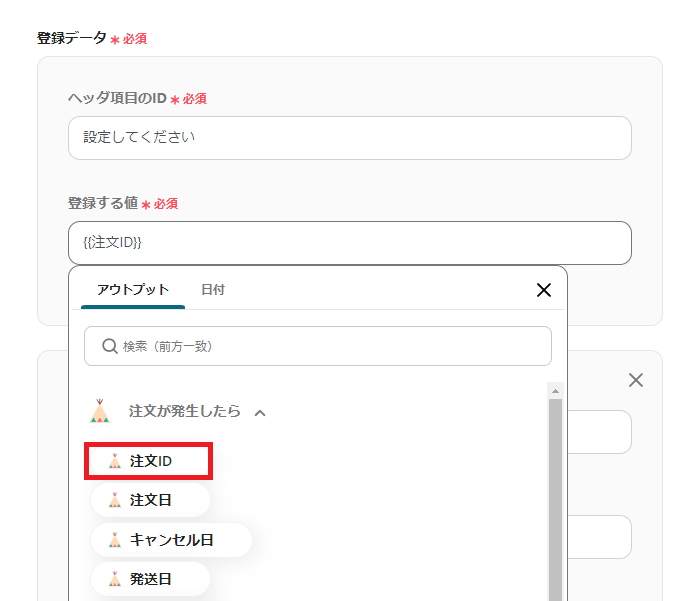
Task: Close the output picker popup
Action: click(x=544, y=290)
